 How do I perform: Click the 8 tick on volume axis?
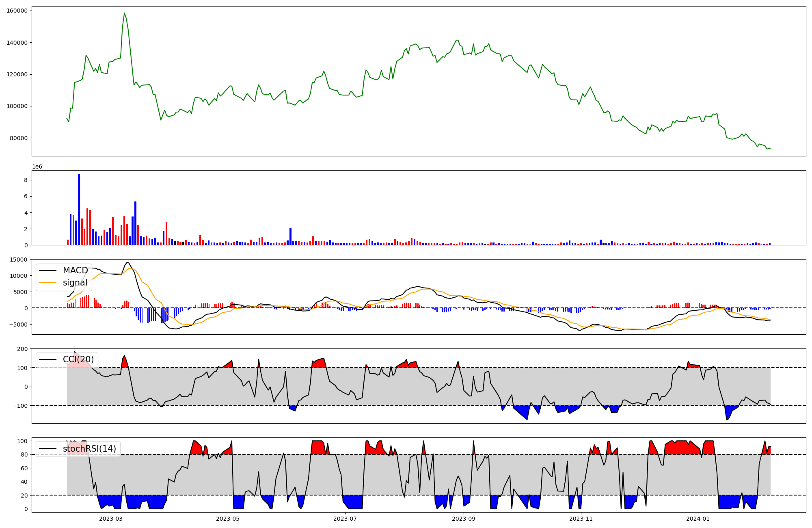tap(26, 180)
